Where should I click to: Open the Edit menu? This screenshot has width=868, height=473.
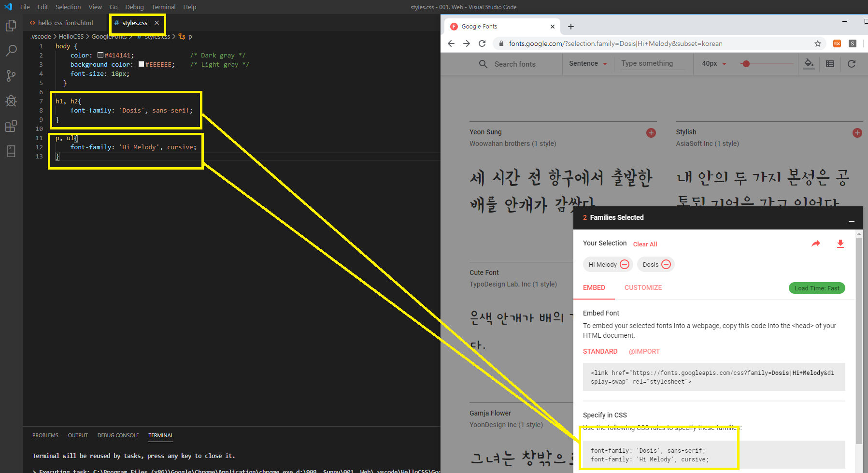pos(43,7)
